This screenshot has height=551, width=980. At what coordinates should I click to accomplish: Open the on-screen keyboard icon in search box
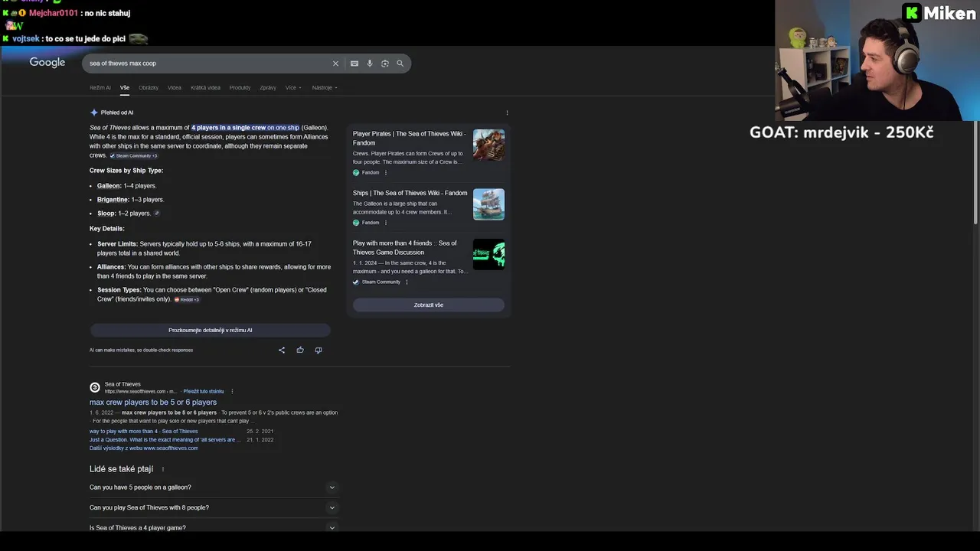pyautogui.click(x=354, y=64)
